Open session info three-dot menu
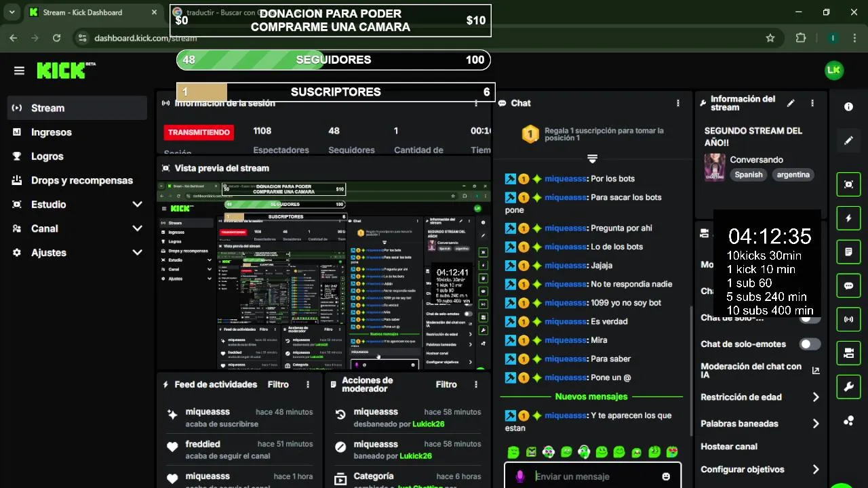 (476, 103)
